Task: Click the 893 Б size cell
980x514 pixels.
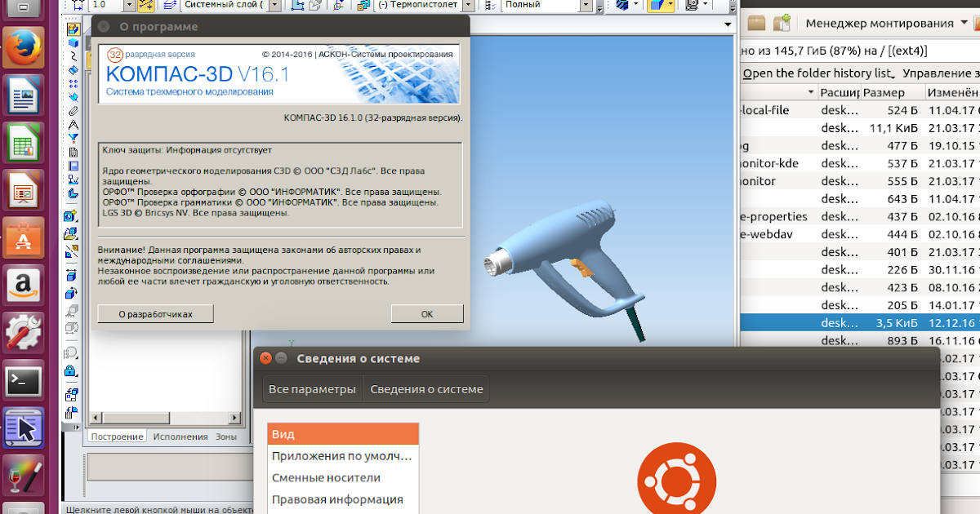Action: (x=902, y=341)
